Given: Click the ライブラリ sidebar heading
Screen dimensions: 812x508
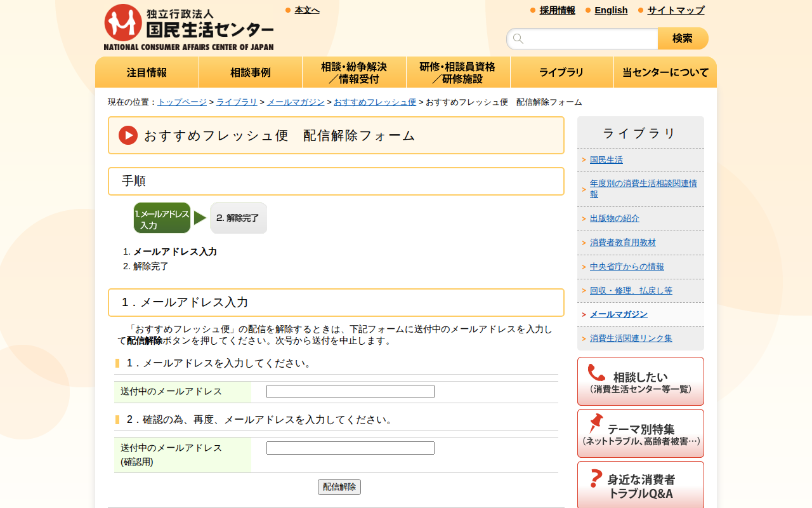Looking at the screenshot, I should point(641,133).
